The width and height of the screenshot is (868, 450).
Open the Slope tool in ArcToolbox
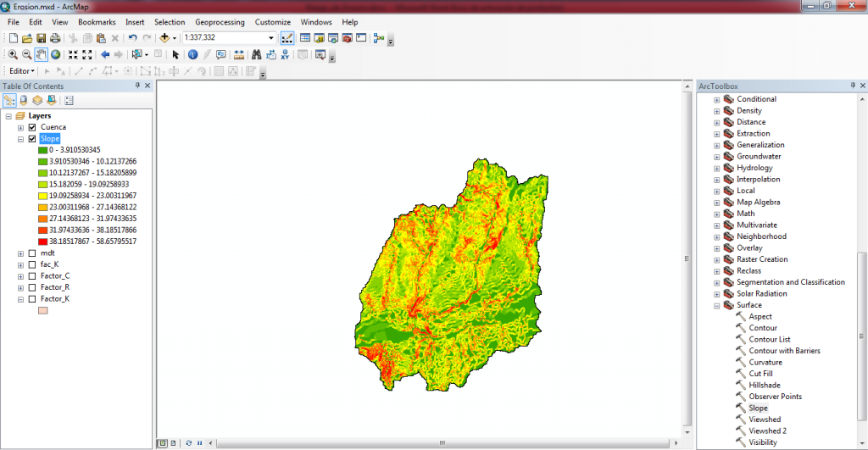pos(758,408)
